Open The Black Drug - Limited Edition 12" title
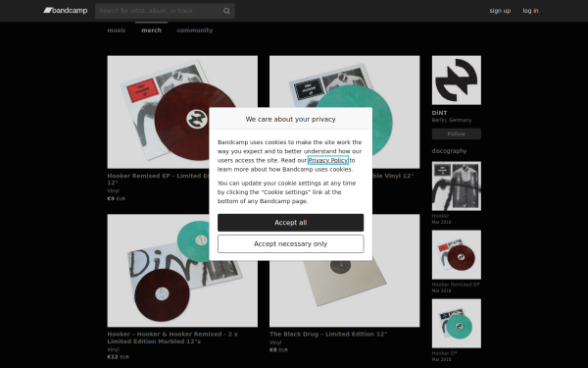588x368 pixels. [x=328, y=334]
